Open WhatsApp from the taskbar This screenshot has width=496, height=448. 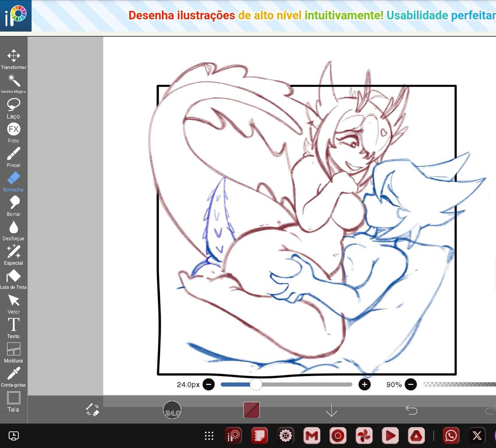(451, 436)
